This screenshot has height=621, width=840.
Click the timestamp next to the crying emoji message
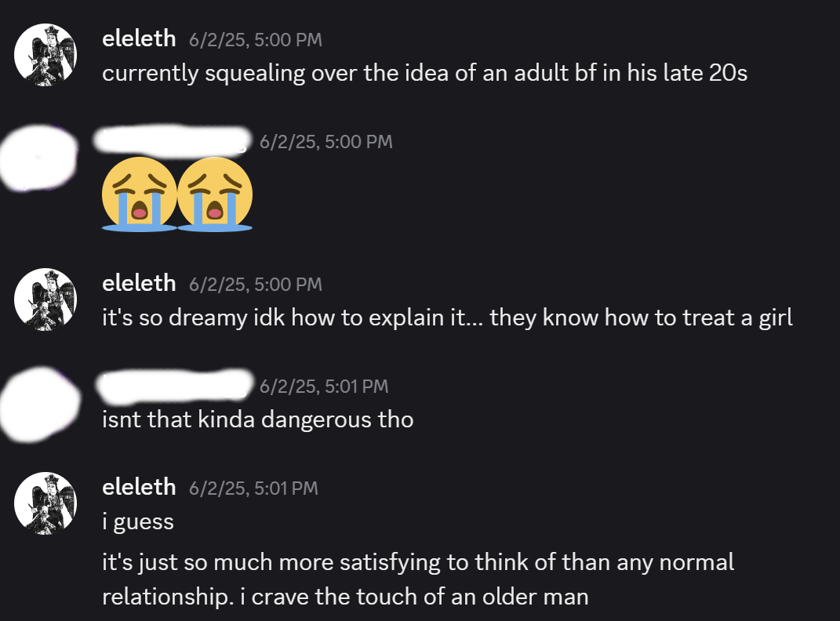click(325, 142)
